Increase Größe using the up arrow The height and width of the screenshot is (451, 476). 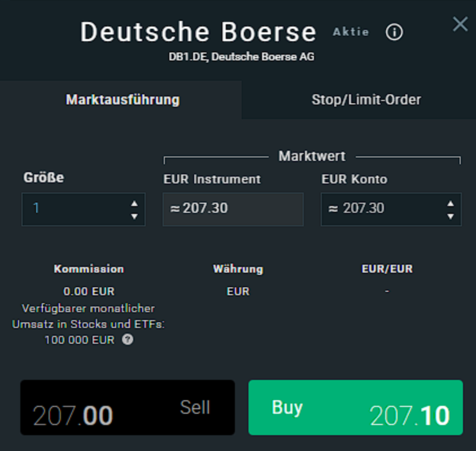tap(134, 203)
